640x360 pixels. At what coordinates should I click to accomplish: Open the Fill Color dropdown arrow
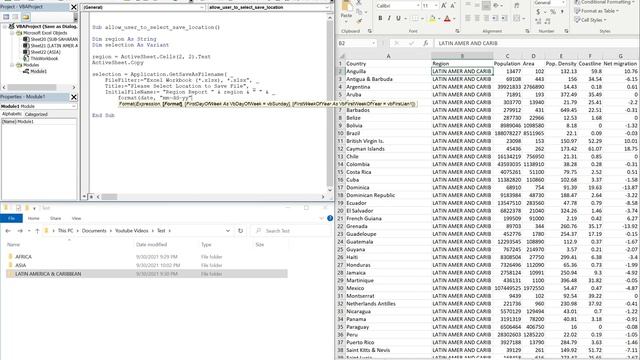pyautogui.click(x=439, y=19)
